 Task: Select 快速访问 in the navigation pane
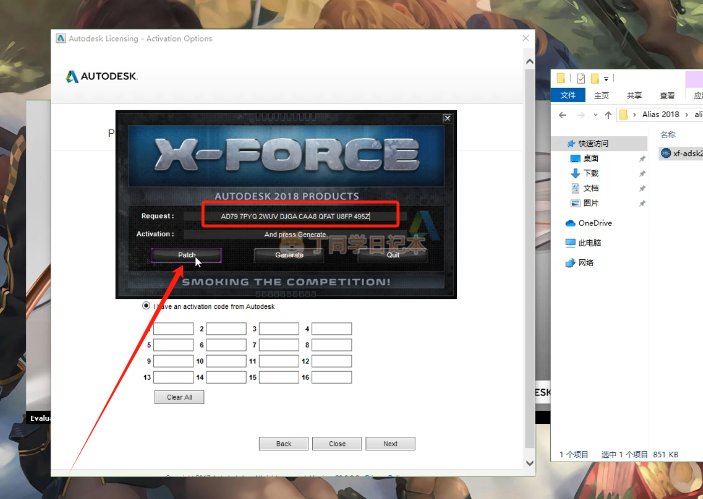coord(599,143)
